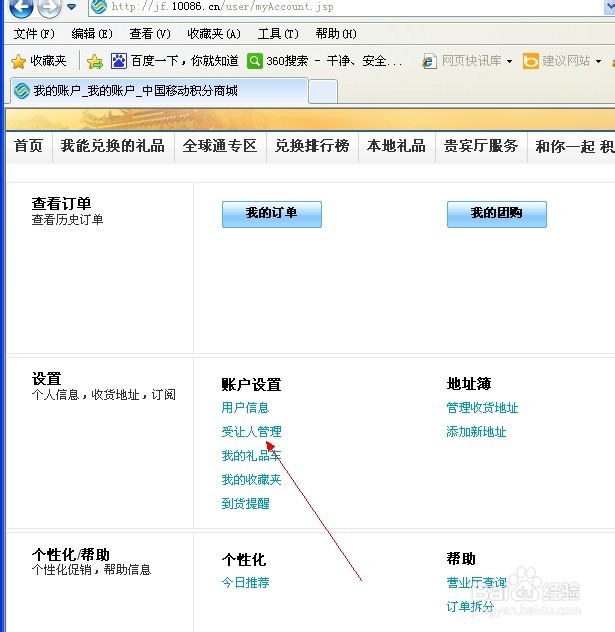Select the 我的账户_中国移动积分商城 tab
The height and width of the screenshot is (632, 615).
coord(160,91)
